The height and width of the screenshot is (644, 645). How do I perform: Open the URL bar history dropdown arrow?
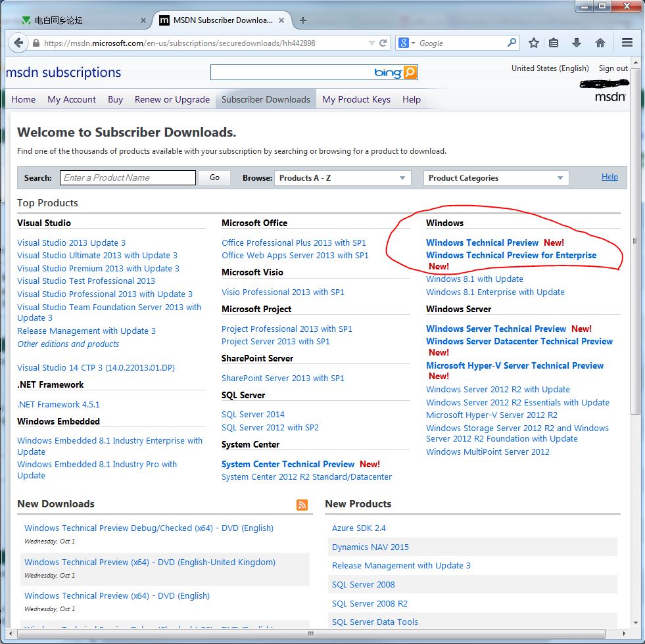(x=370, y=43)
